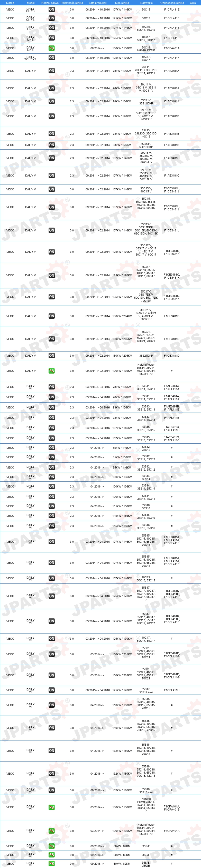Click the ON icon in the DAILY VI 40C15, 50C15, 65C15 row
201x868 pixels.
(51, 578)
